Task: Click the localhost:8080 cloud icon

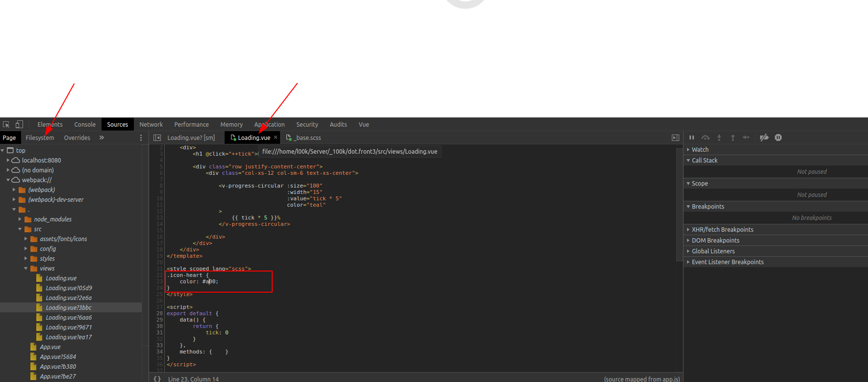Action: click(16, 161)
